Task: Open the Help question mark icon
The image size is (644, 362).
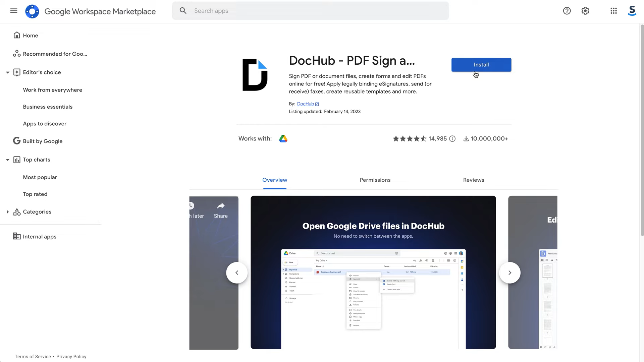Action: pos(567,11)
